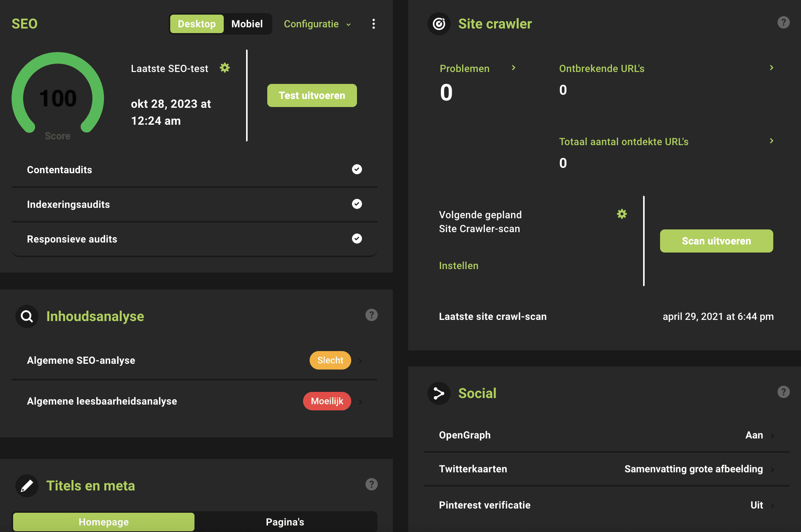Viewport: 801px width, 532px height.
Task: Click the Instellen link in Site crawler
Action: (458, 265)
